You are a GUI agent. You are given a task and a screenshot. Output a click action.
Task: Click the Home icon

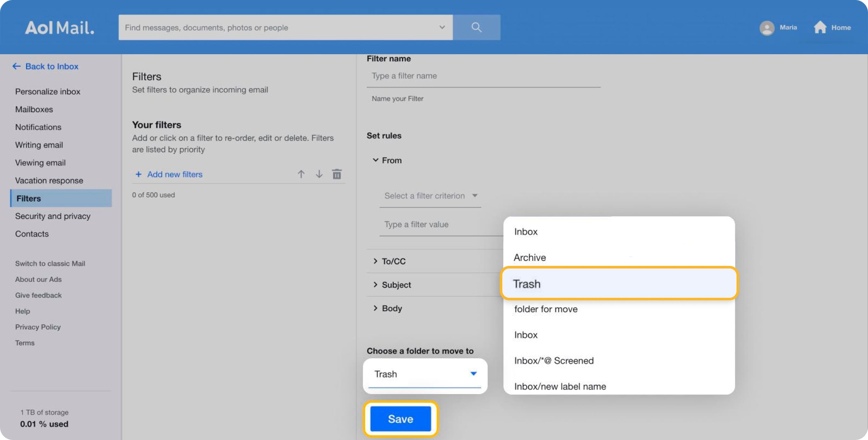(x=820, y=27)
